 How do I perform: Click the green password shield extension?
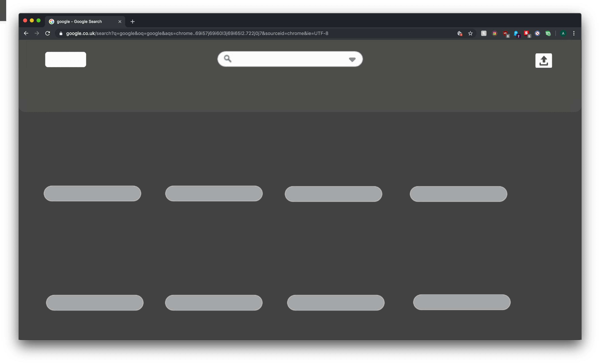[x=548, y=33]
